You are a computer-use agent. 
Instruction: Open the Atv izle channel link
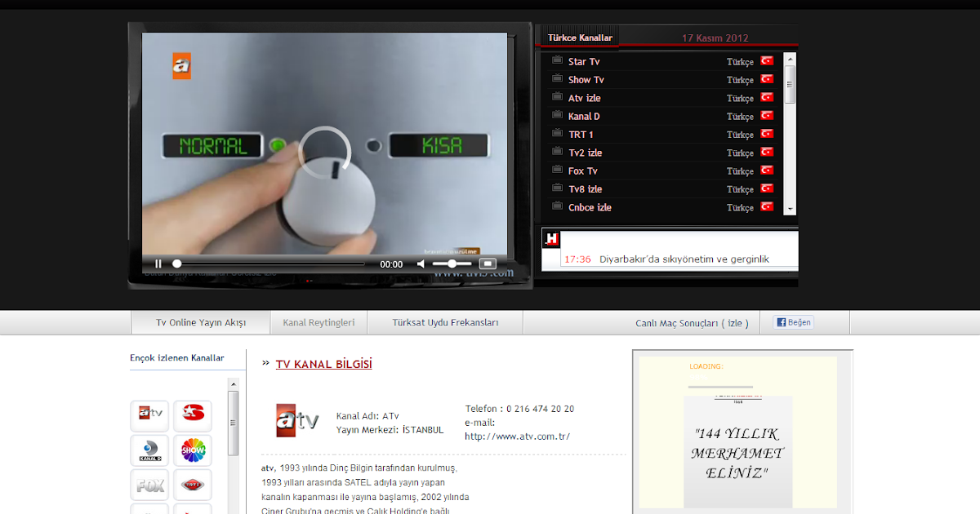coord(585,98)
